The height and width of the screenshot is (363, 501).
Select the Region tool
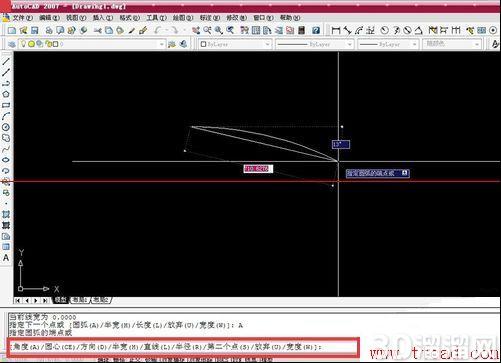click(6, 236)
